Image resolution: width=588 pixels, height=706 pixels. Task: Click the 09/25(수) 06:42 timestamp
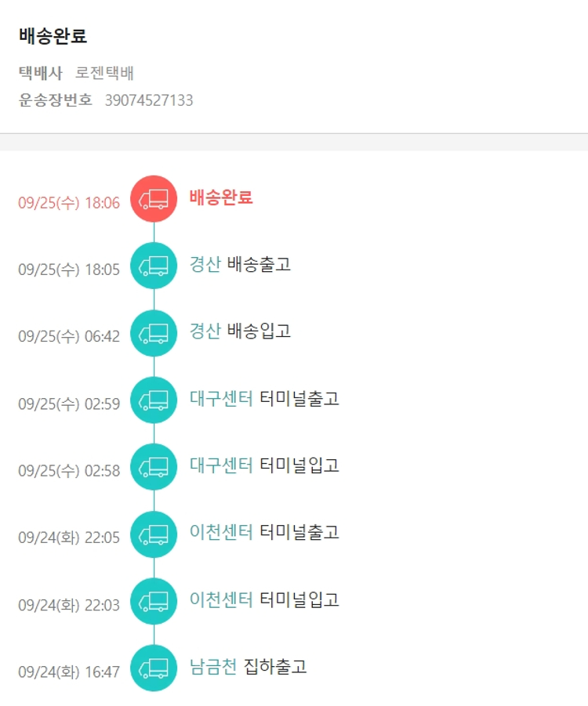click(x=69, y=337)
